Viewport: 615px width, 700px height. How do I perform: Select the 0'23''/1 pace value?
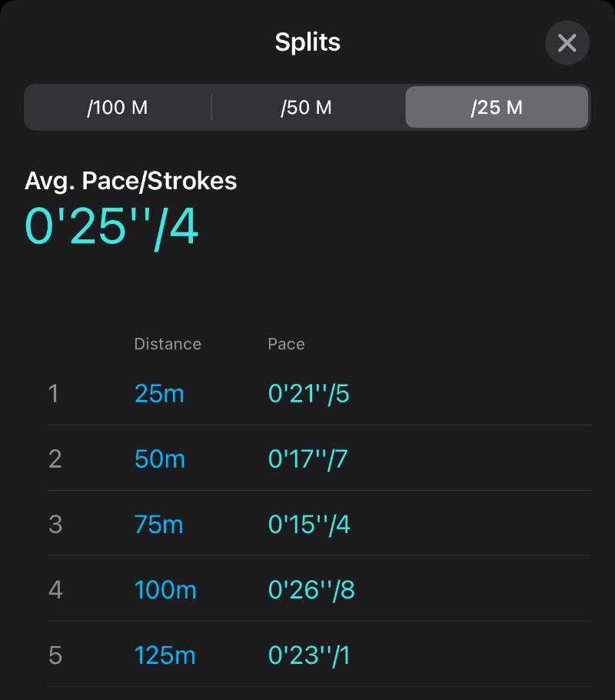(309, 655)
